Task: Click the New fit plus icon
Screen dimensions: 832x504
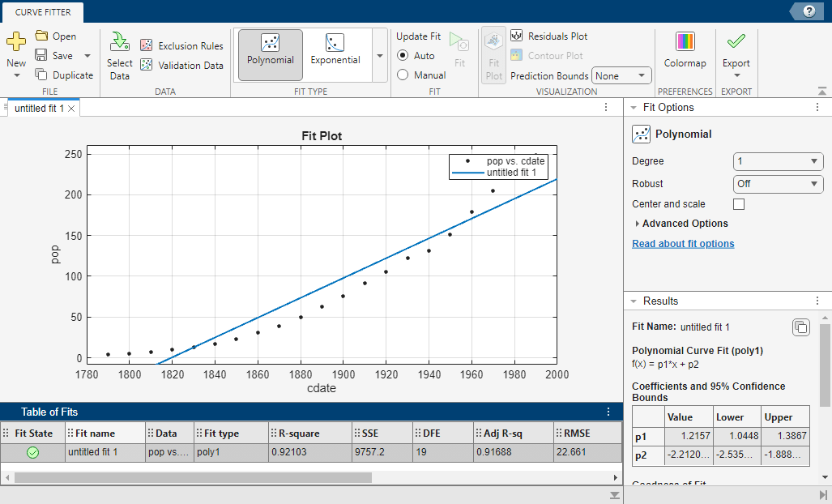Action: point(15,43)
